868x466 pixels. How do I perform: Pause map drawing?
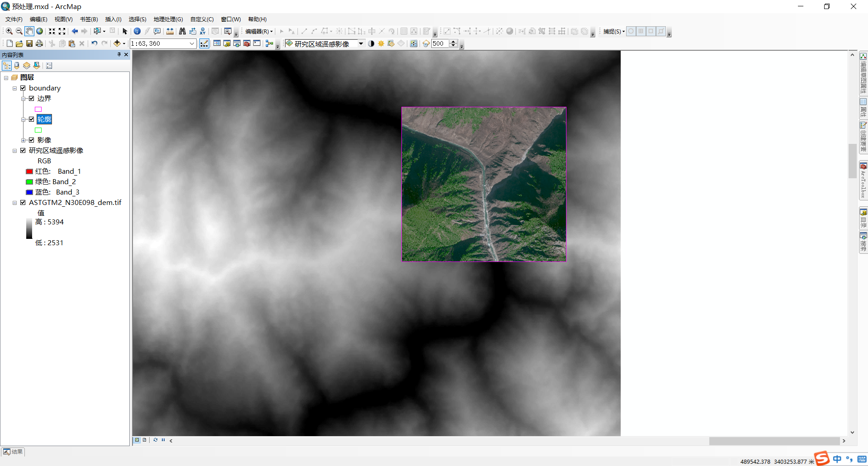[163, 440]
